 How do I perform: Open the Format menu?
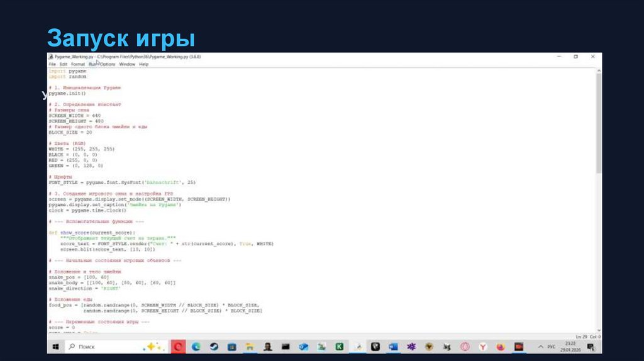(77, 65)
